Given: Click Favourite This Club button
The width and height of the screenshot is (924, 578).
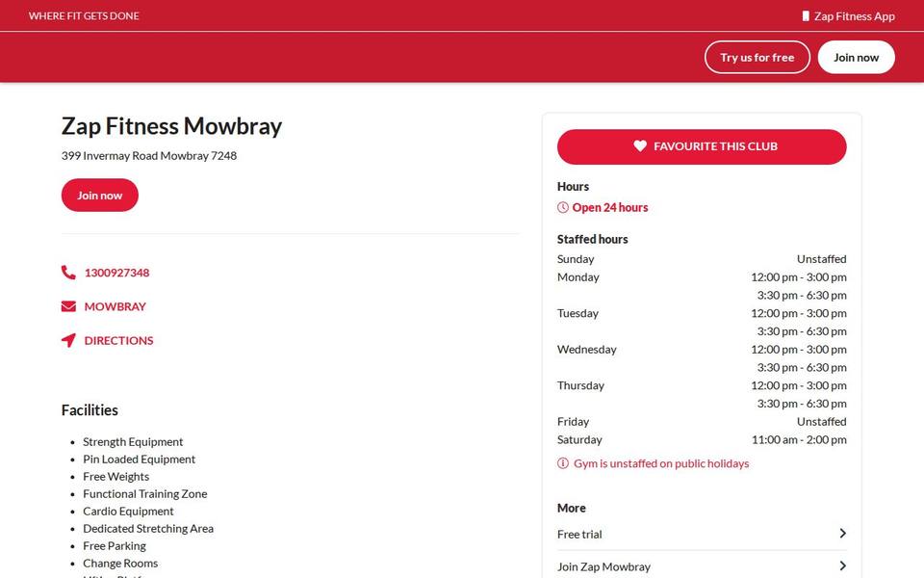Looking at the screenshot, I should [702, 146].
